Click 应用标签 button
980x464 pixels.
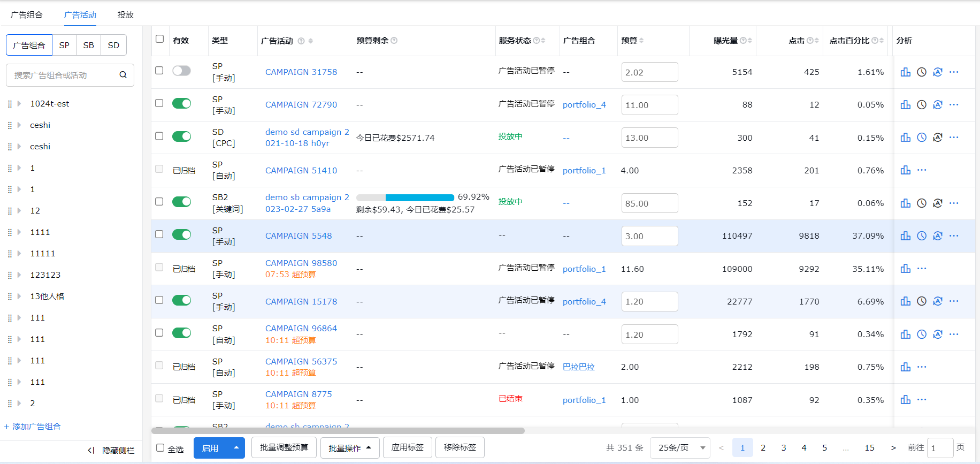(x=407, y=447)
